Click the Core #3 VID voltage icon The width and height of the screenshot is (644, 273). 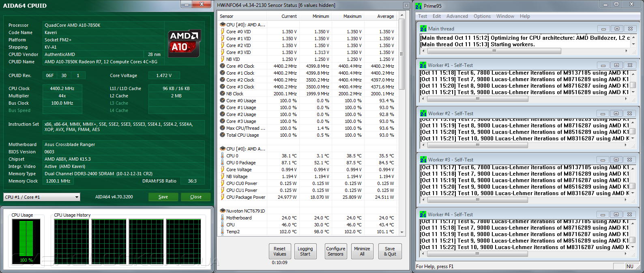tap(222, 52)
